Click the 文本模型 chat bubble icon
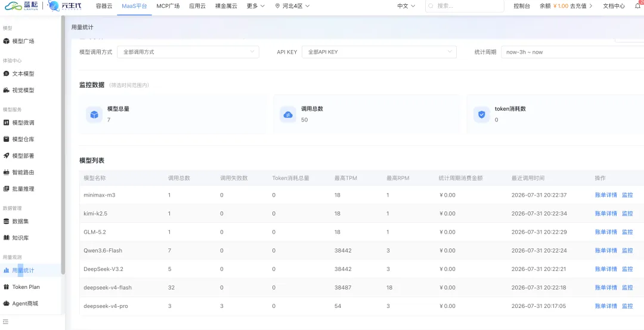This screenshot has width=644, height=330. tap(6, 74)
